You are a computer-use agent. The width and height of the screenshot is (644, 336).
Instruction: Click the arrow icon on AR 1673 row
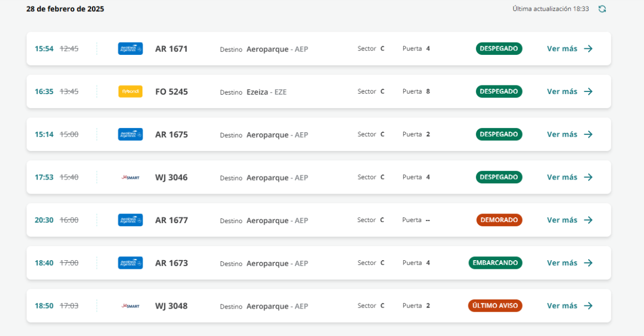click(588, 263)
